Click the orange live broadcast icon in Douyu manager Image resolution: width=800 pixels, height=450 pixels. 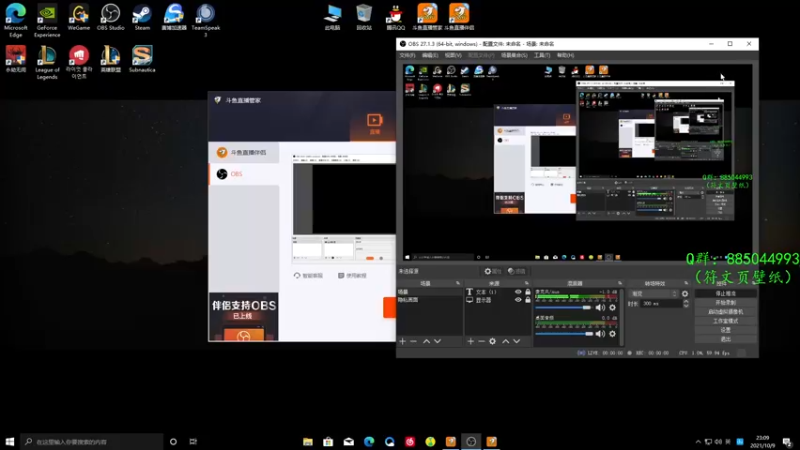pyautogui.click(x=374, y=123)
